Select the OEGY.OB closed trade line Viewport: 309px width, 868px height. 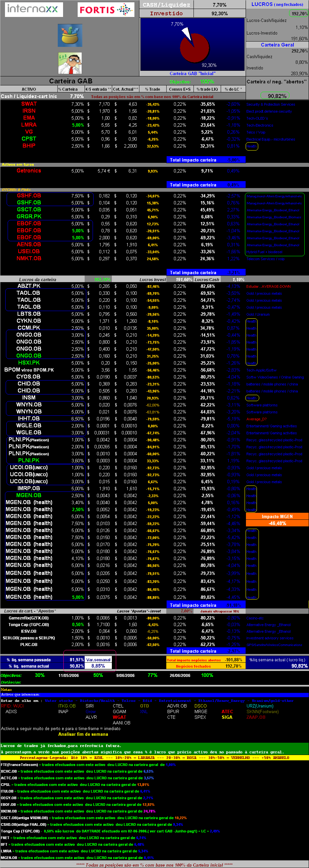coord(77,798)
